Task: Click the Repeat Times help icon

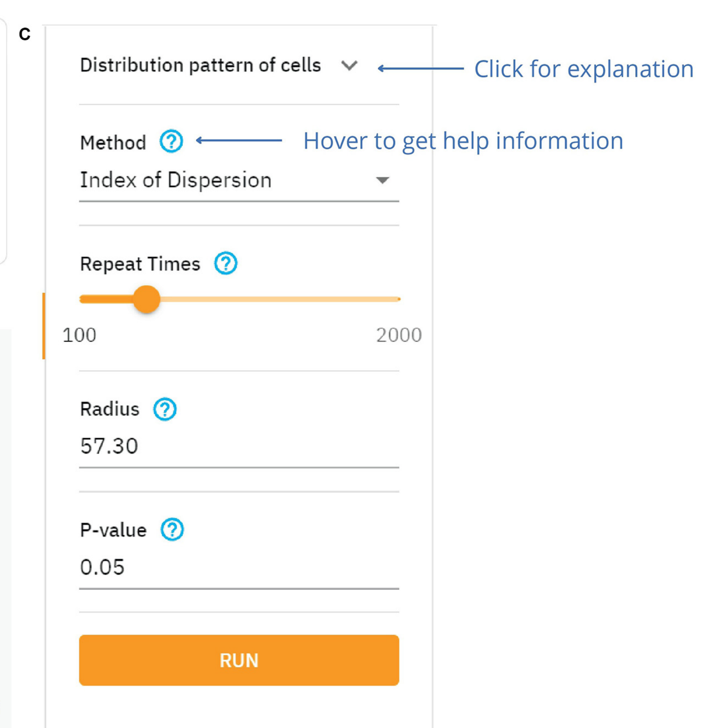Action: 226,263
